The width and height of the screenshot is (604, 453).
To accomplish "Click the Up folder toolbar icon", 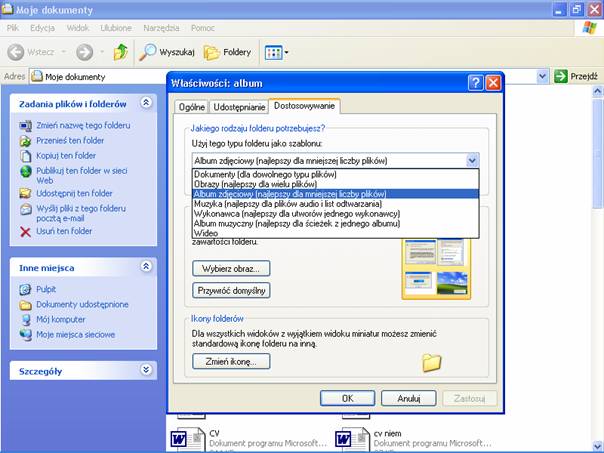I will point(121,52).
